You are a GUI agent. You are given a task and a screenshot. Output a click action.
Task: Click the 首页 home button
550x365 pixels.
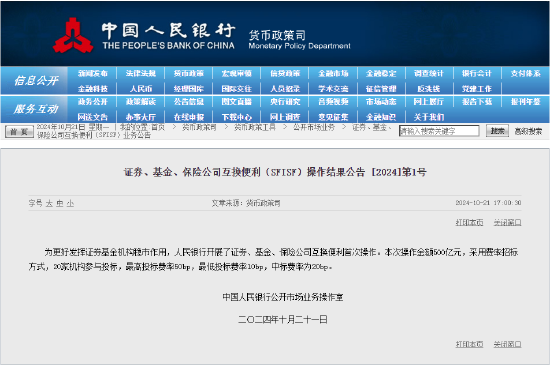(19, 132)
